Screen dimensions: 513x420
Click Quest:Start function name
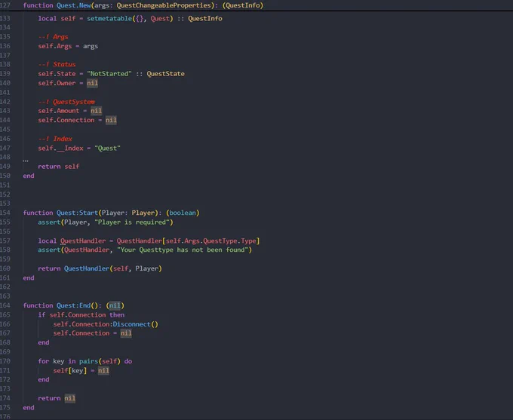coord(77,213)
